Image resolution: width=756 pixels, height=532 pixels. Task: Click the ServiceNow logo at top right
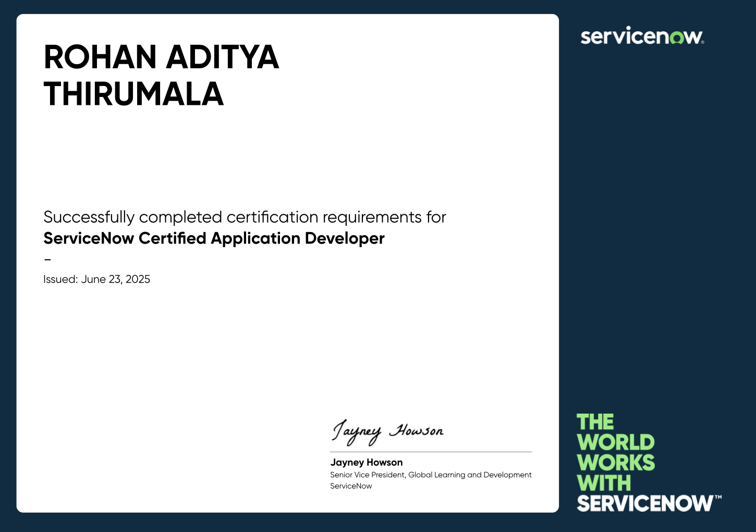642,36
